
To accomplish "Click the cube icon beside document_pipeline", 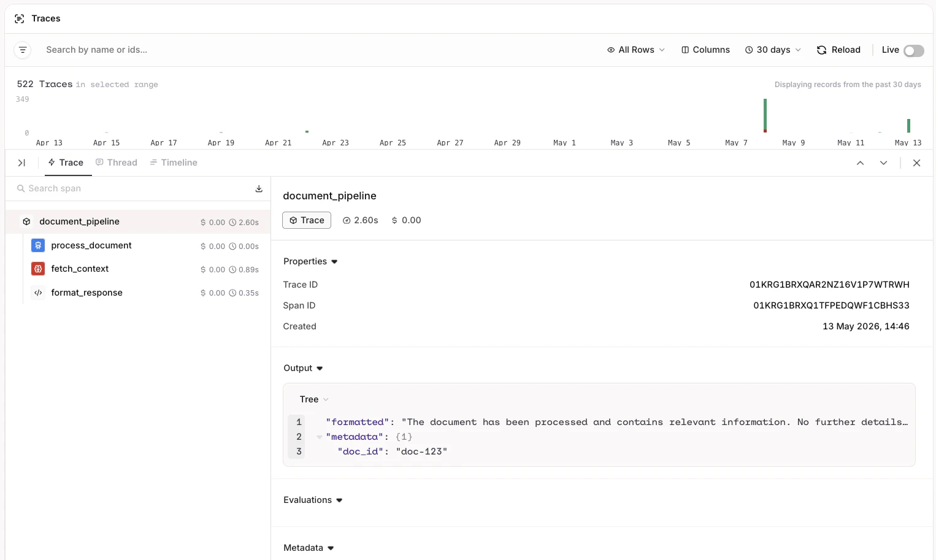I will coord(26,221).
